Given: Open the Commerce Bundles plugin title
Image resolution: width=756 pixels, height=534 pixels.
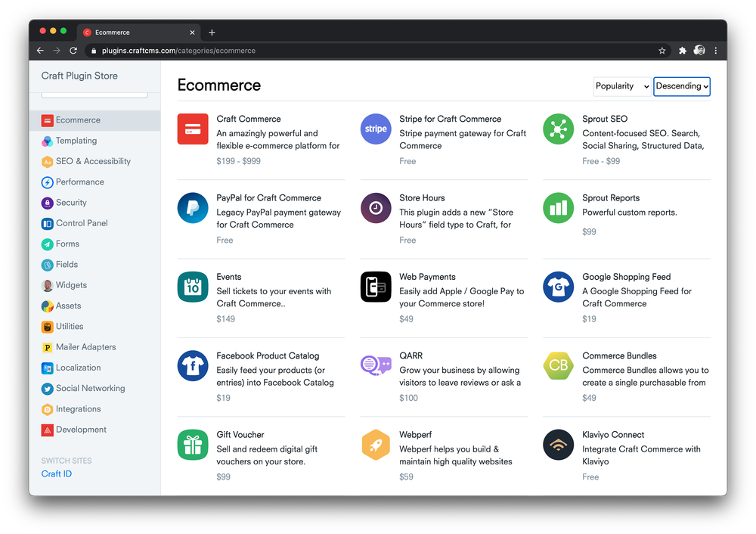Looking at the screenshot, I should (619, 355).
